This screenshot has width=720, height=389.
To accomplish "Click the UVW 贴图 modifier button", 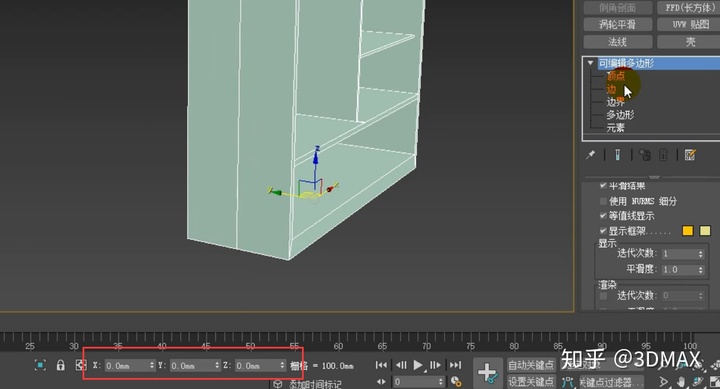I will click(x=690, y=24).
